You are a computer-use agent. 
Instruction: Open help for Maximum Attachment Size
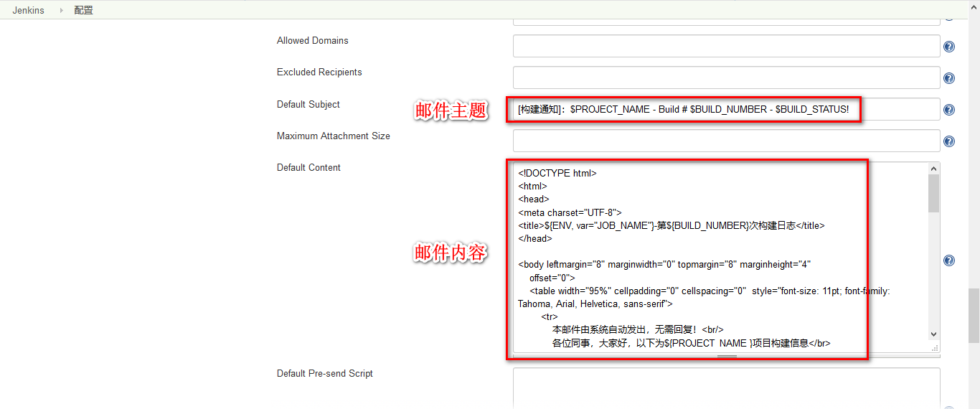948,141
